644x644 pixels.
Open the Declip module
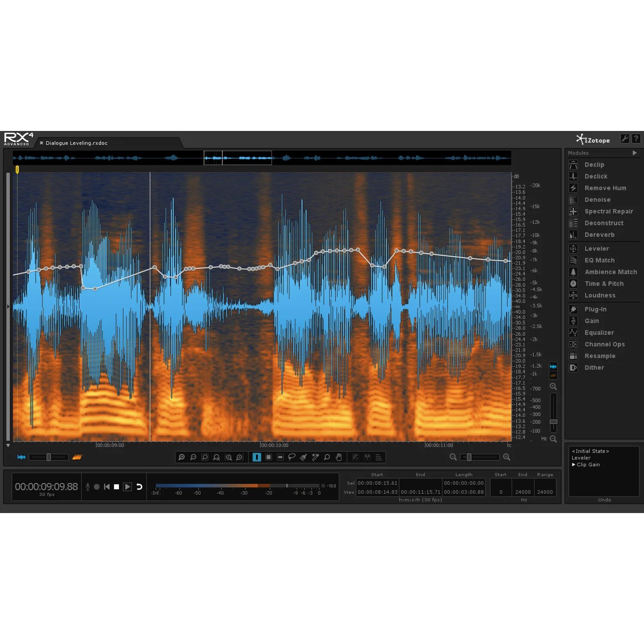click(595, 164)
